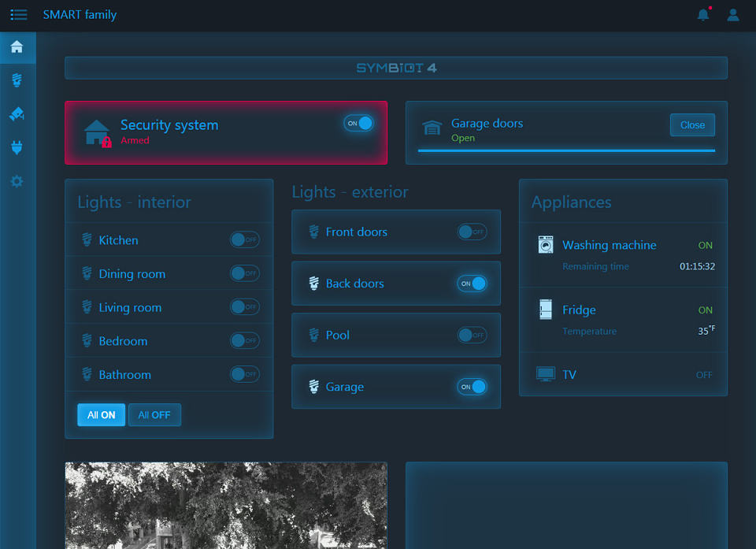Click the garage doors progress bar
This screenshot has height=549, width=756.
(566, 151)
